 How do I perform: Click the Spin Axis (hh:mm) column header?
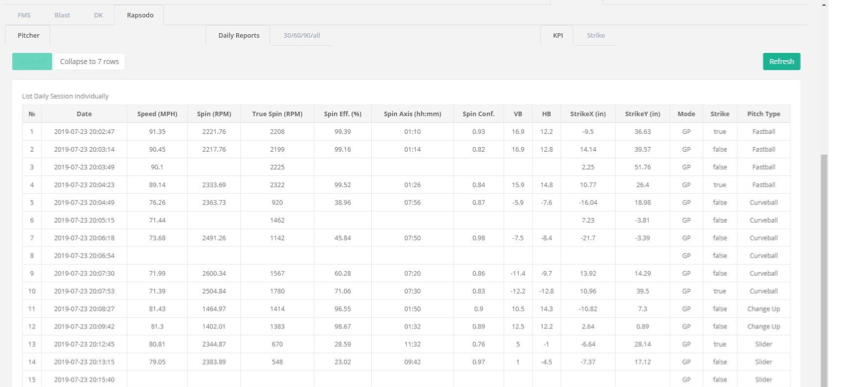pyautogui.click(x=412, y=114)
